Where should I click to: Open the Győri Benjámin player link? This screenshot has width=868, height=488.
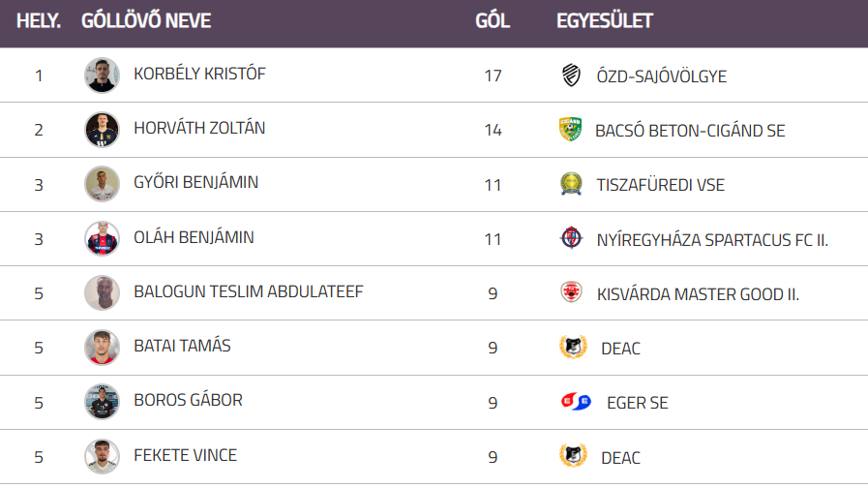[195, 182]
